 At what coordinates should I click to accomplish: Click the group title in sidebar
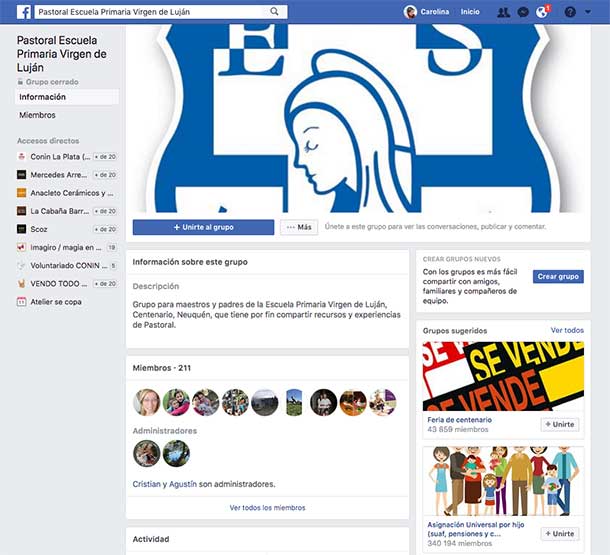point(61,54)
